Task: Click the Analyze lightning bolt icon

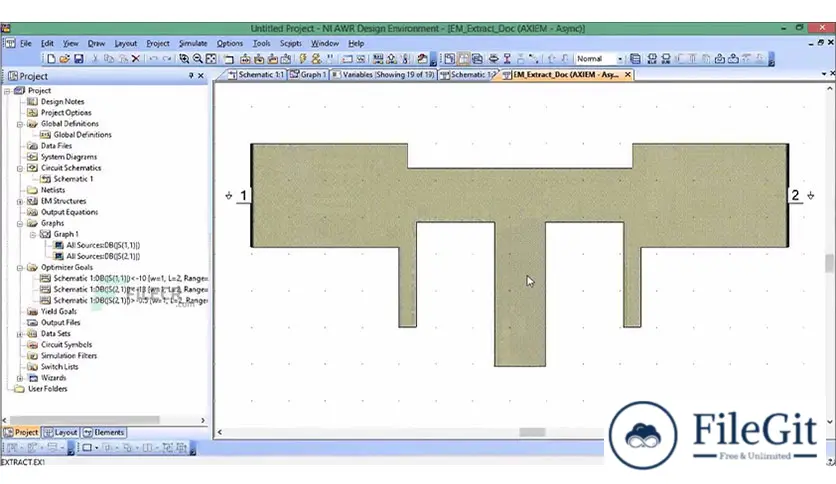Action: pos(303,59)
